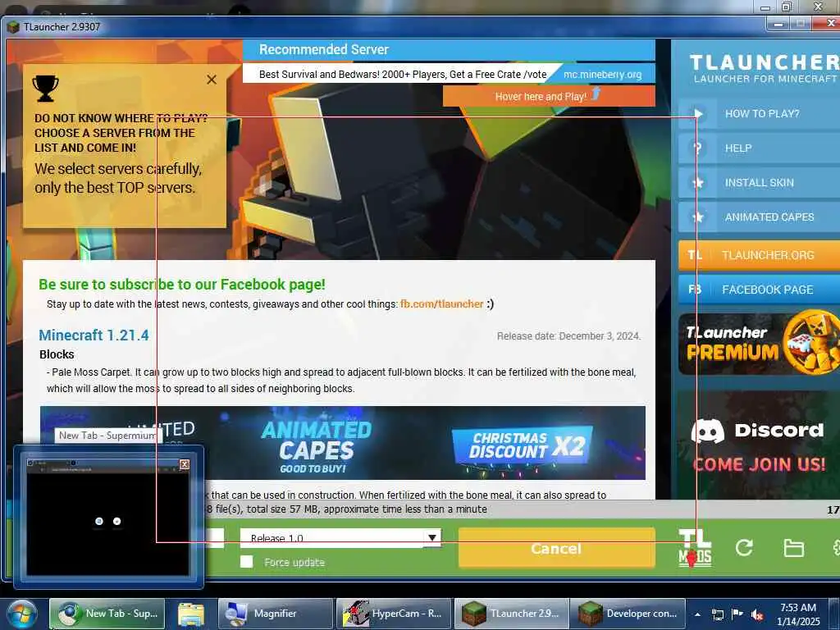Viewport: 840px width, 630px height.
Task: Follow the fb.com/tlauncher link
Action: coord(442,304)
